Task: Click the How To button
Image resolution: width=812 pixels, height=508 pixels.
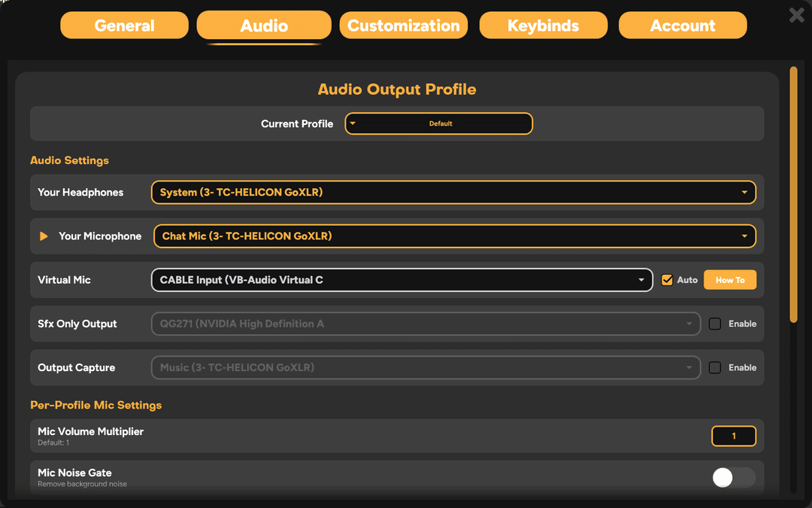Action: 729,279
